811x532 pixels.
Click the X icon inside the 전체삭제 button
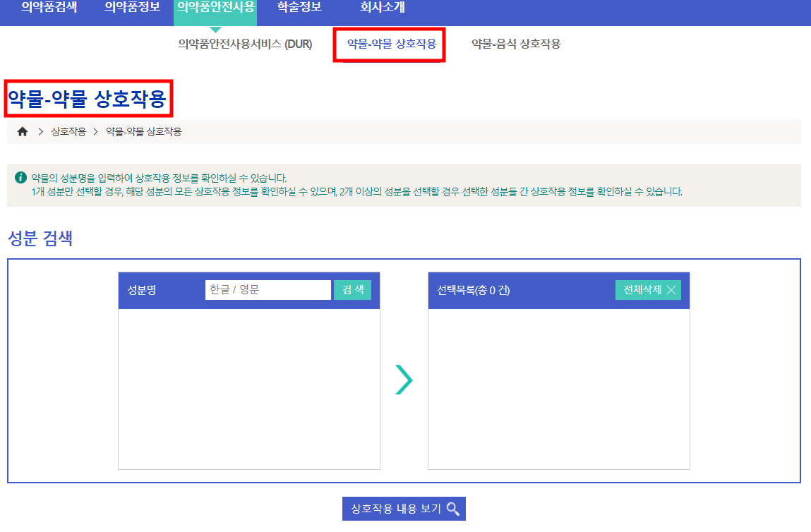[673, 289]
